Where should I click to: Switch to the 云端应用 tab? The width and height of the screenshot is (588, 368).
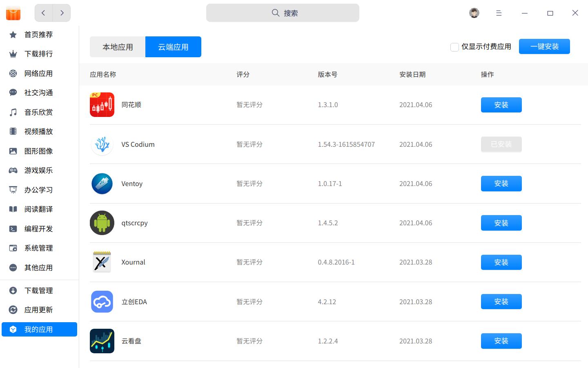tap(173, 47)
